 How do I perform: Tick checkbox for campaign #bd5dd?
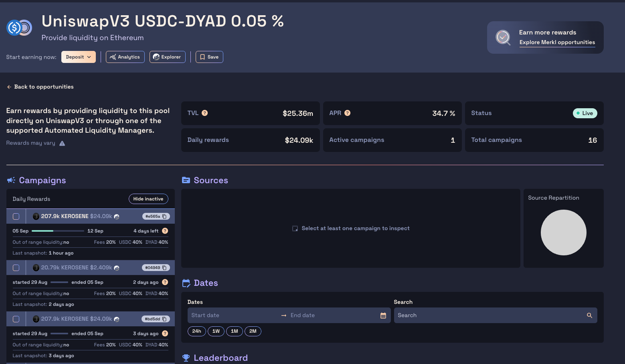click(16, 319)
